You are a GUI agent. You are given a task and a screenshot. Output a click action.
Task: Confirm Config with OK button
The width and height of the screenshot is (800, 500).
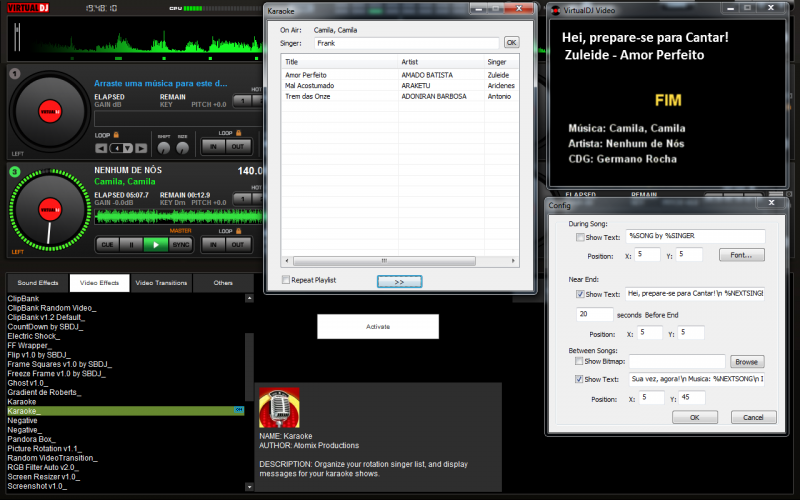coord(695,417)
